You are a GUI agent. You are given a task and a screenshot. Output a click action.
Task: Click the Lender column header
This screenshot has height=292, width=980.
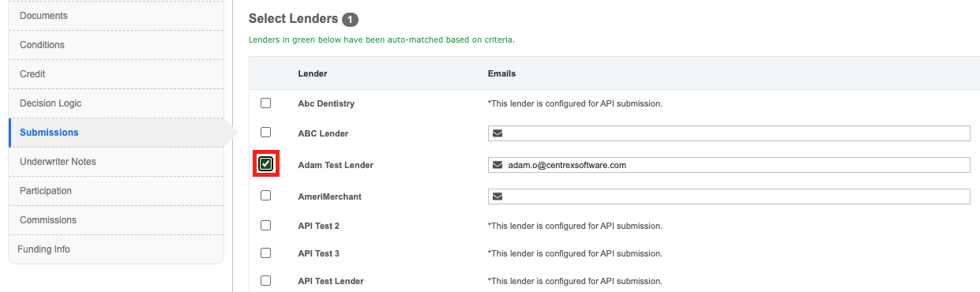click(313, 73)
